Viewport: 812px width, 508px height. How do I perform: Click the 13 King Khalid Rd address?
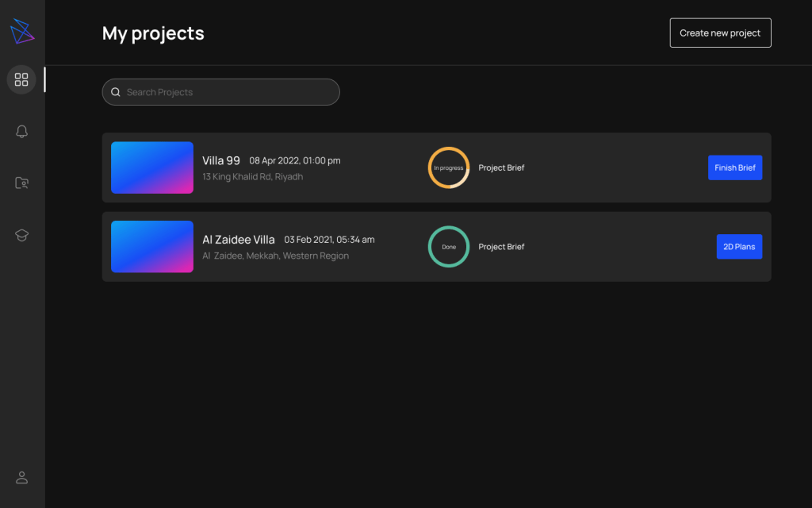(252, 177)
